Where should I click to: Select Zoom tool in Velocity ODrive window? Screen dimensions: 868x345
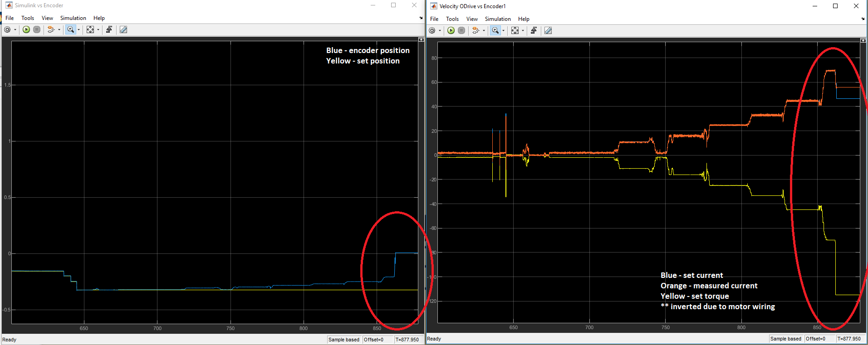coord(495,30)
